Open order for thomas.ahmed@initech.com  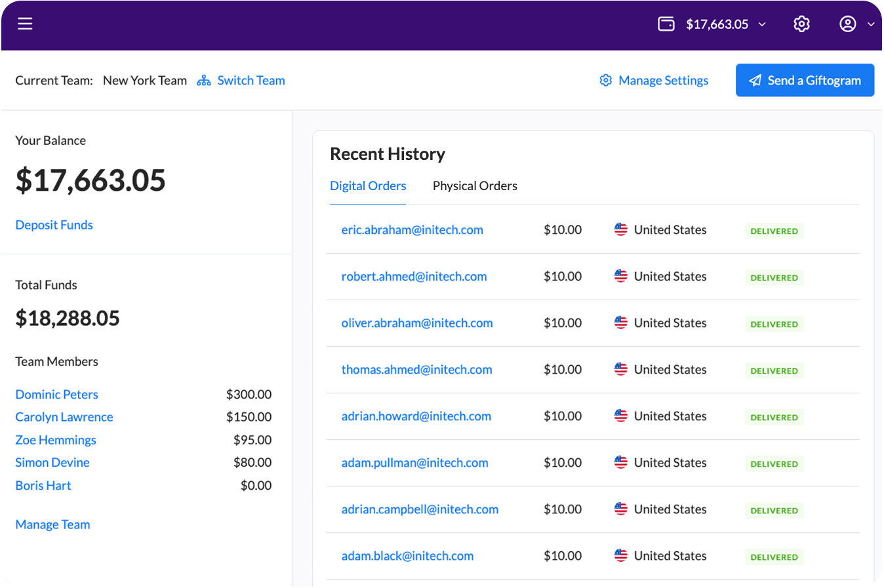[416, 369]
